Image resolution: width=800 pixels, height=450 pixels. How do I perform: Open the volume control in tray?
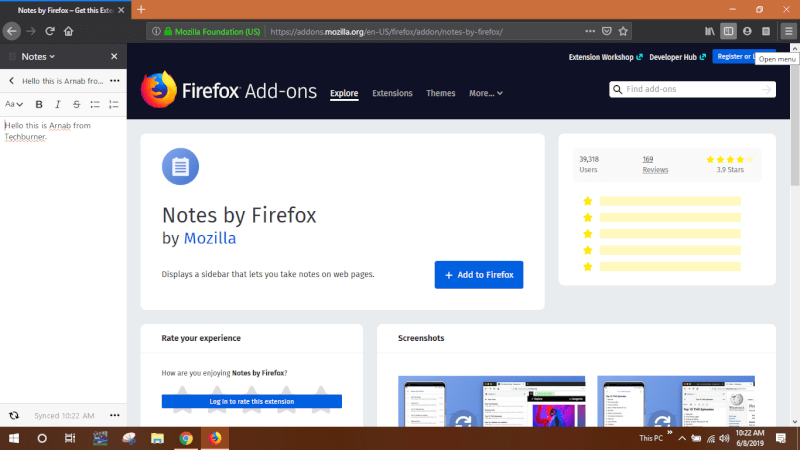click(724, 438)
